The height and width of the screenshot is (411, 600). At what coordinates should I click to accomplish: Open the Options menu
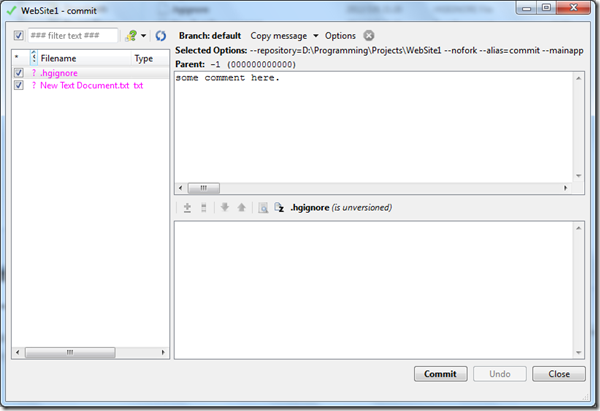pyautogui.click(x=340, y=36)
